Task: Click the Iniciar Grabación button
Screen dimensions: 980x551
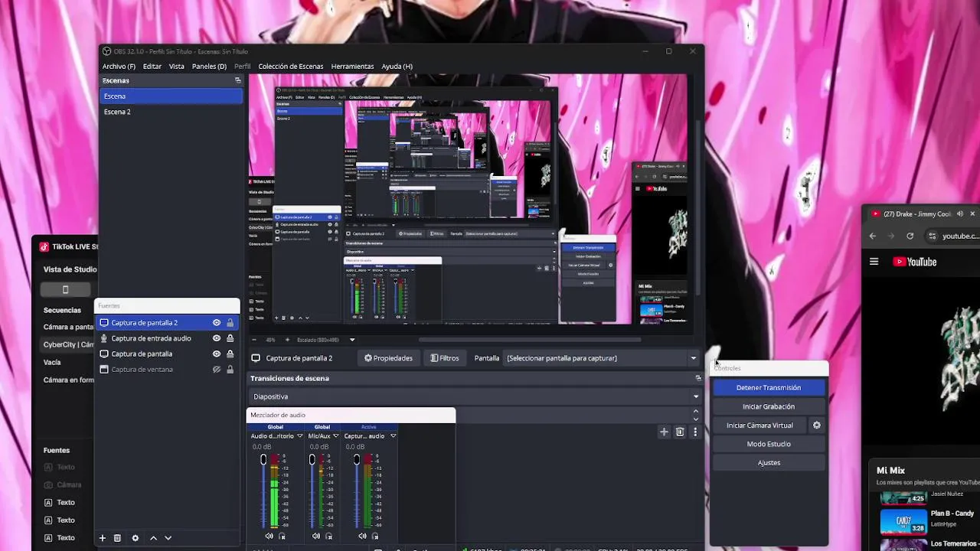Action: (x=769, y=406)
